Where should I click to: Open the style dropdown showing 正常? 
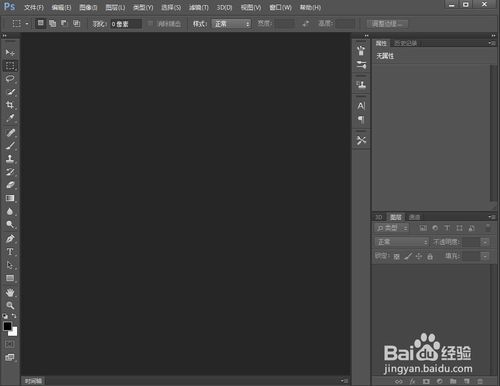click(231, 24)
